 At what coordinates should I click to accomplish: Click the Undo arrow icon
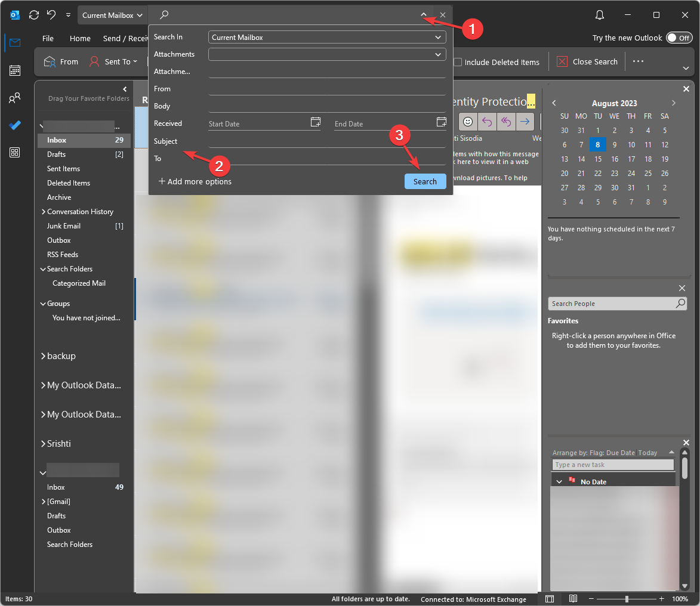(x=51, y=15)
